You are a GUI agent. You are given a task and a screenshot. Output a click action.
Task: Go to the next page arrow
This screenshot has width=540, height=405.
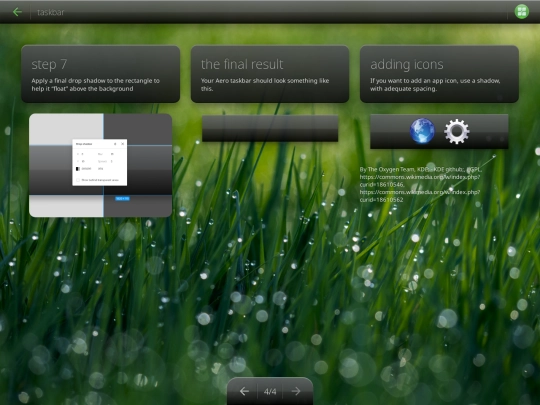click(x=296, y=391)
